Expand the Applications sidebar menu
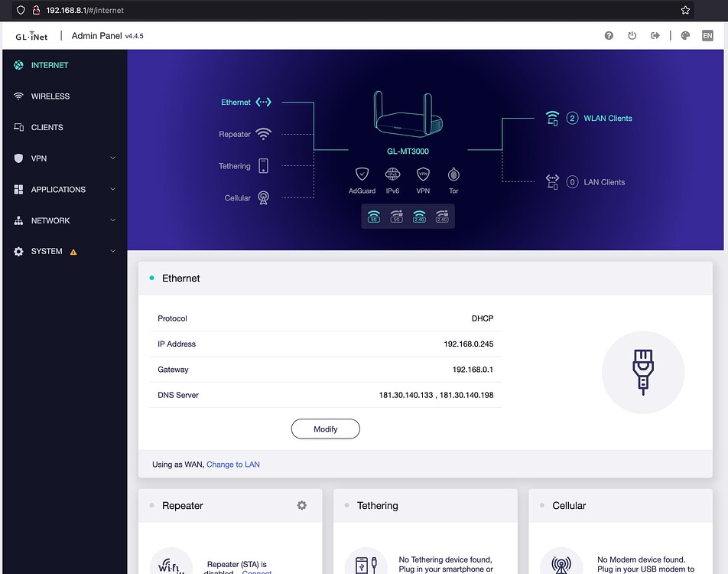 click(64, 189)
